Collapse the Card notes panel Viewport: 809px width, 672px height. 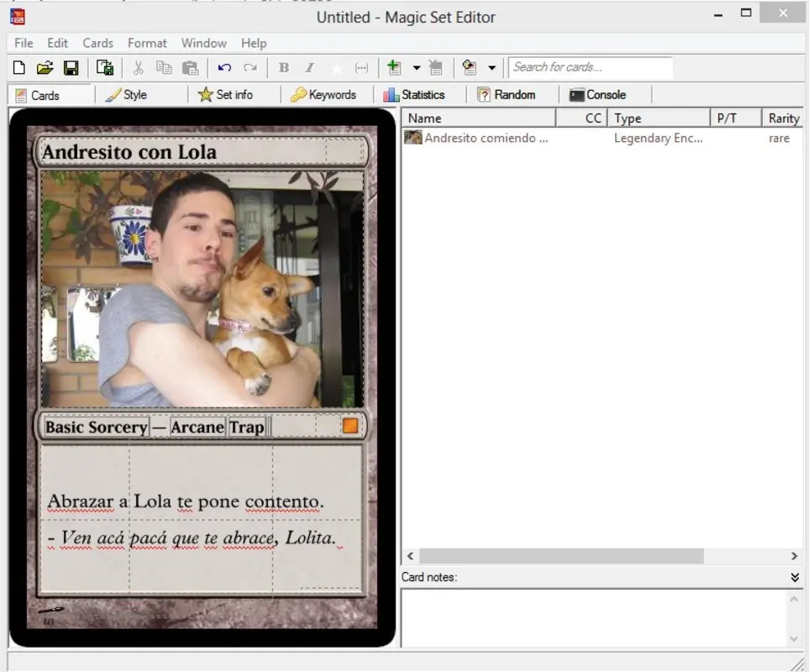coord(793,577)
